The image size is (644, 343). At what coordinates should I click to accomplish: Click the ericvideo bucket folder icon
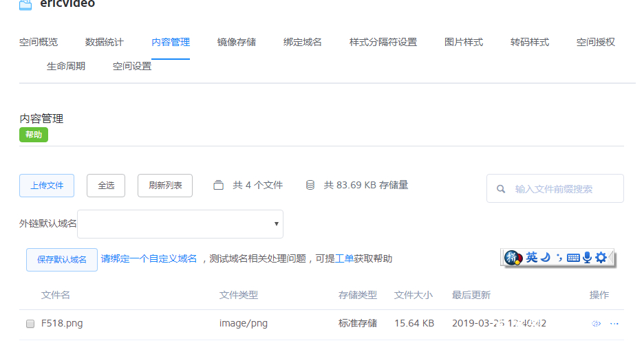25,5
